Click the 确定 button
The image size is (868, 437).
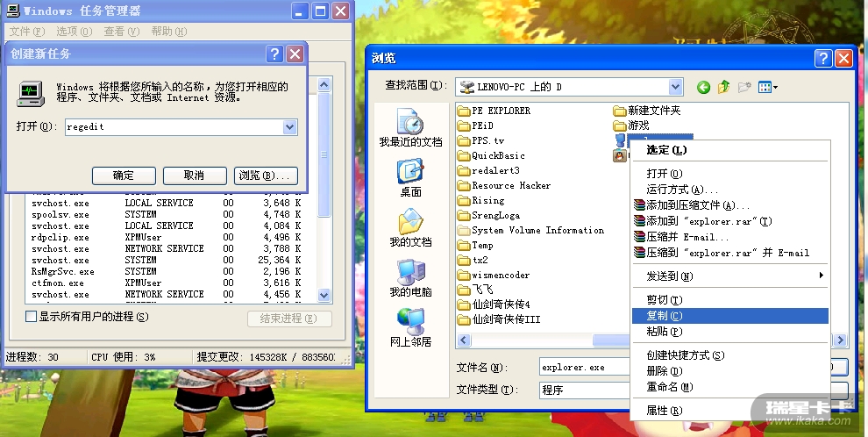click(124, 176)
